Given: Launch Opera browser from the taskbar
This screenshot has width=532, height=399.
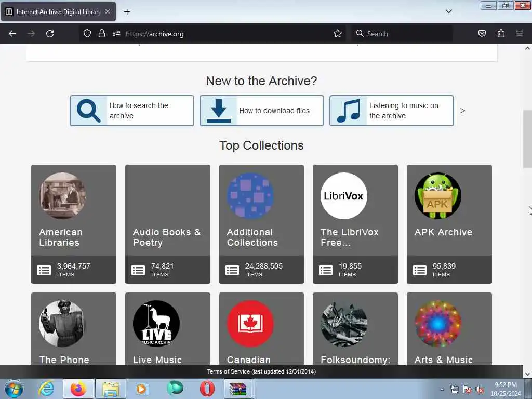Looking at the screenshot, I should coord(207,389).
